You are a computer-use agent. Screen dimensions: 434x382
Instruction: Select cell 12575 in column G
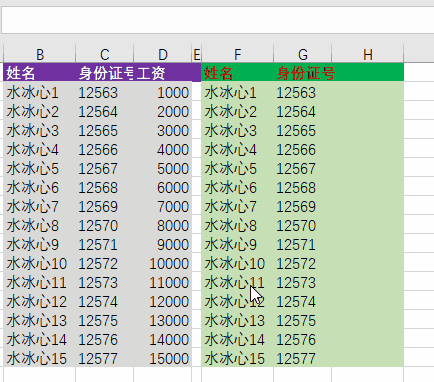(303, 320)
